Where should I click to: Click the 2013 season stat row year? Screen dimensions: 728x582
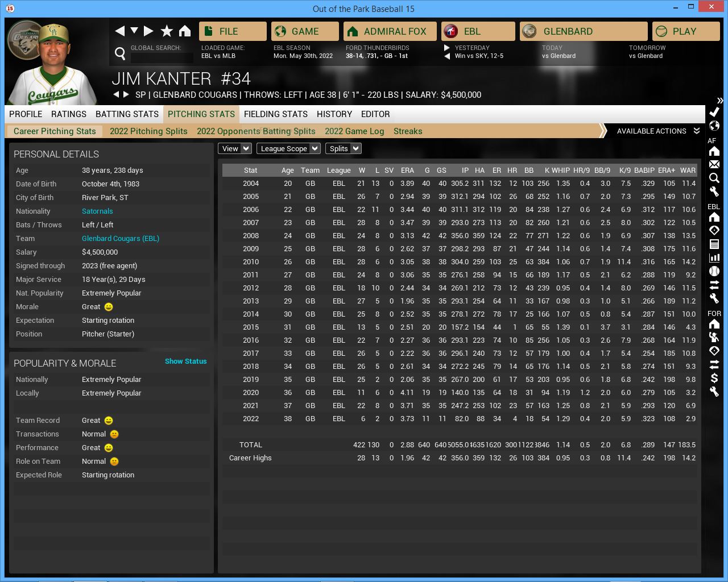pyautogui.click(x=251, y=301)
